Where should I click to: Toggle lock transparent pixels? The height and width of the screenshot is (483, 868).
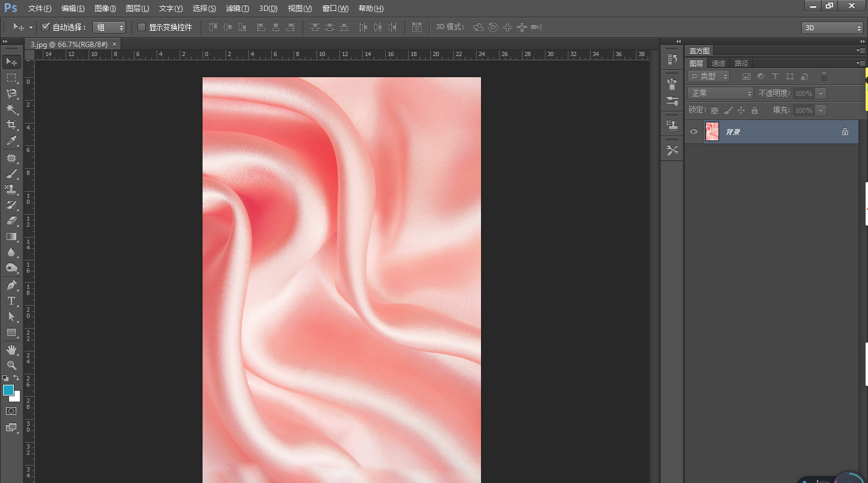tap(714, 110)
